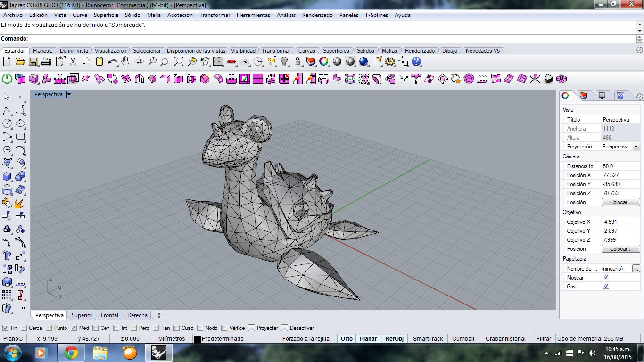Toggle Orto mode in status bar
This screenshot has height=362, width=644.
pyautogui.click(x=347, y=339)
